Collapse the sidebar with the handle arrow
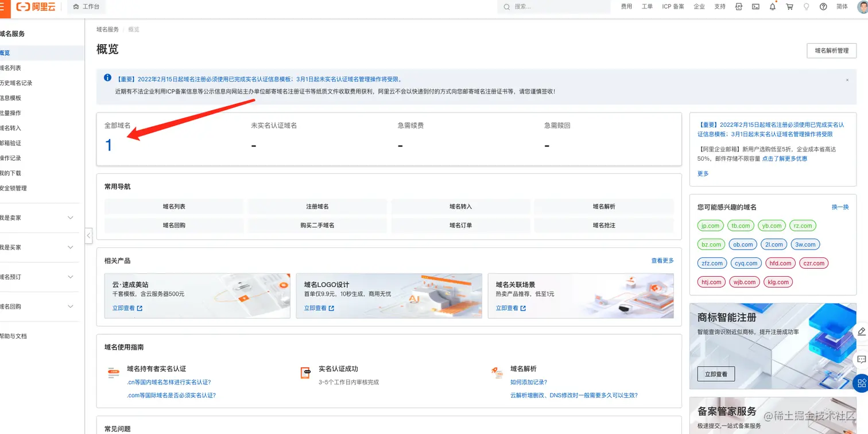The height and width of the screenshot is (434, 868). 89,235
